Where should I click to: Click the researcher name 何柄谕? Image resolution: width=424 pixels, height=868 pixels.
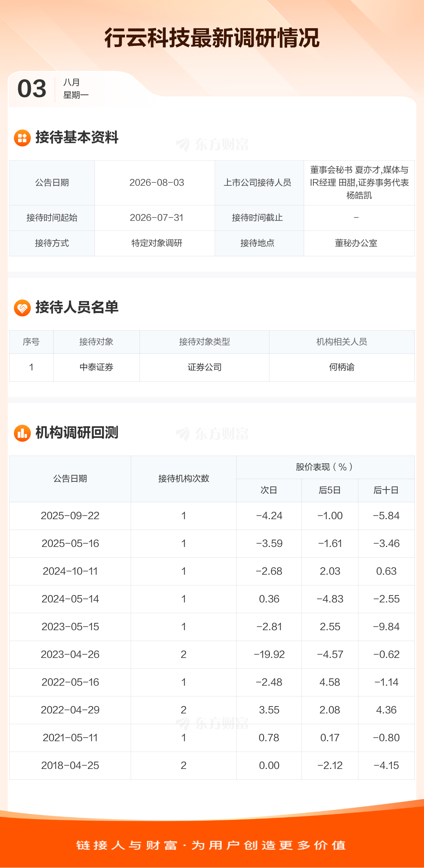(342, 367)
